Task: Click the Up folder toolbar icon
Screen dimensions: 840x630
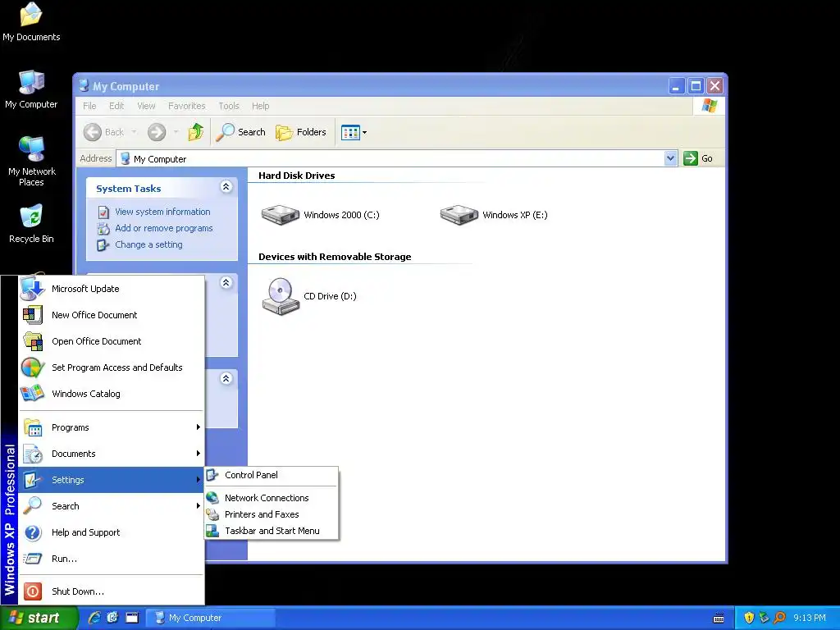Action: coord(195,132)
